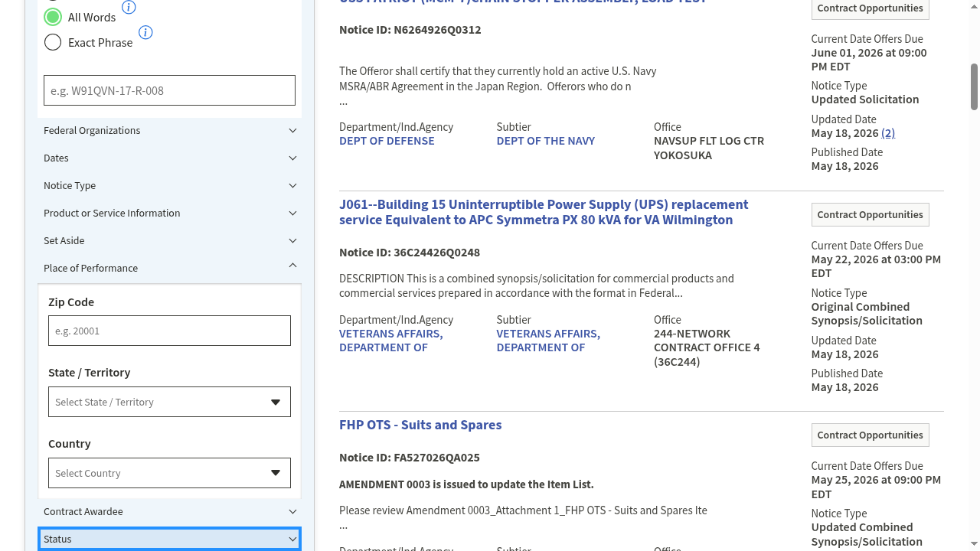Click the (2) updated date versions link

point(888,133)
